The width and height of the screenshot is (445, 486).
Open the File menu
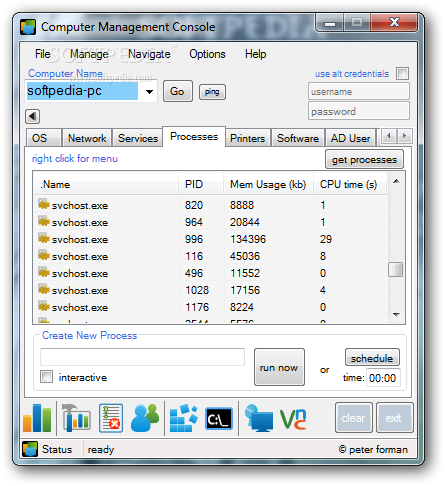43,54
